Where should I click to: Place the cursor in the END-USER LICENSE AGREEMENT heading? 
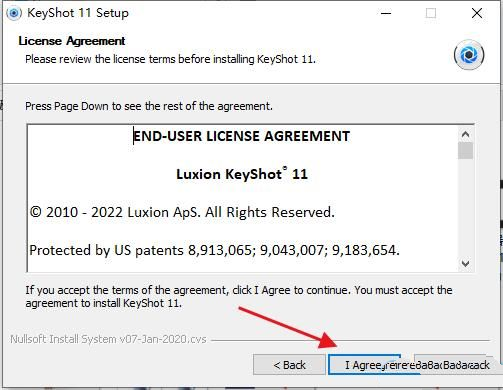tap(241, 136)
